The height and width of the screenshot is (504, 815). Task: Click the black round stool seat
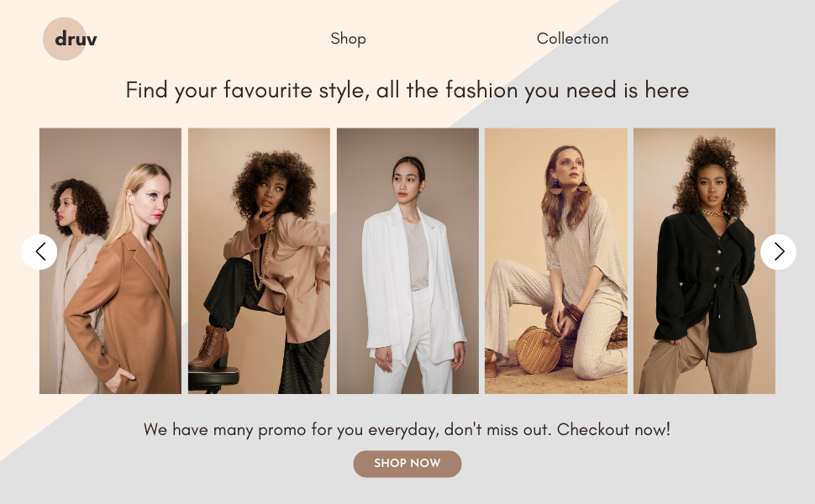[213, 378]
